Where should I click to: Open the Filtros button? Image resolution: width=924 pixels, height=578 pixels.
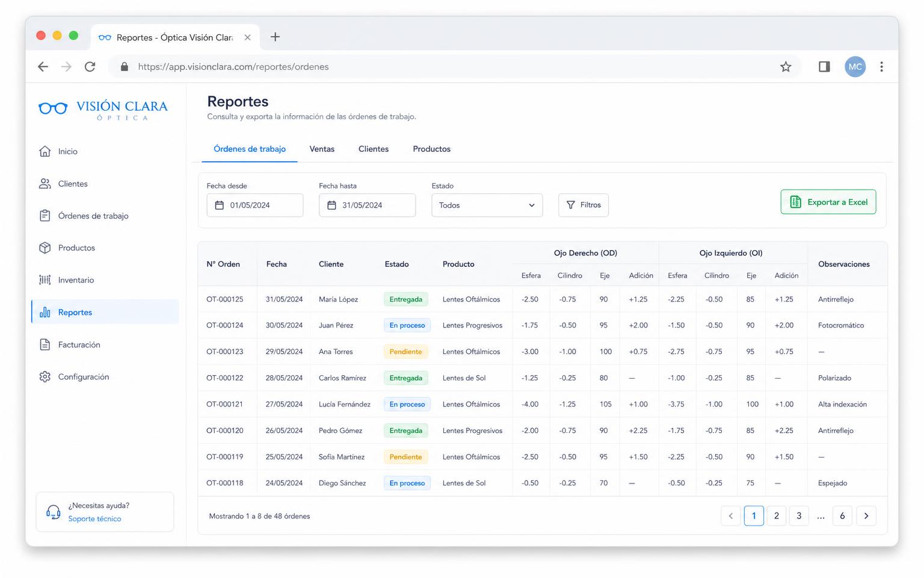click(x=584, y=205)
